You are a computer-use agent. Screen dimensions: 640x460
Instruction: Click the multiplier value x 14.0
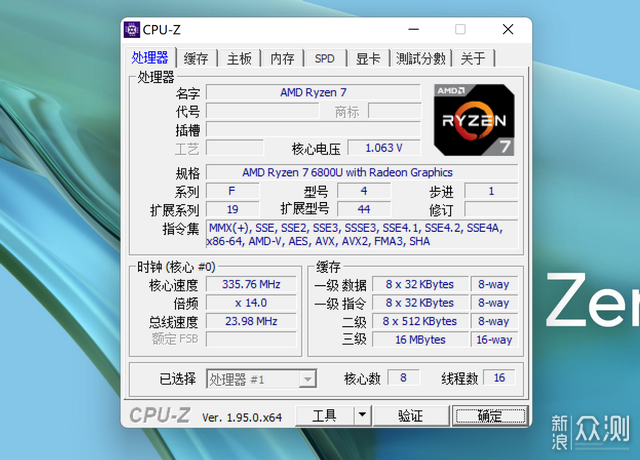point(251,303)
